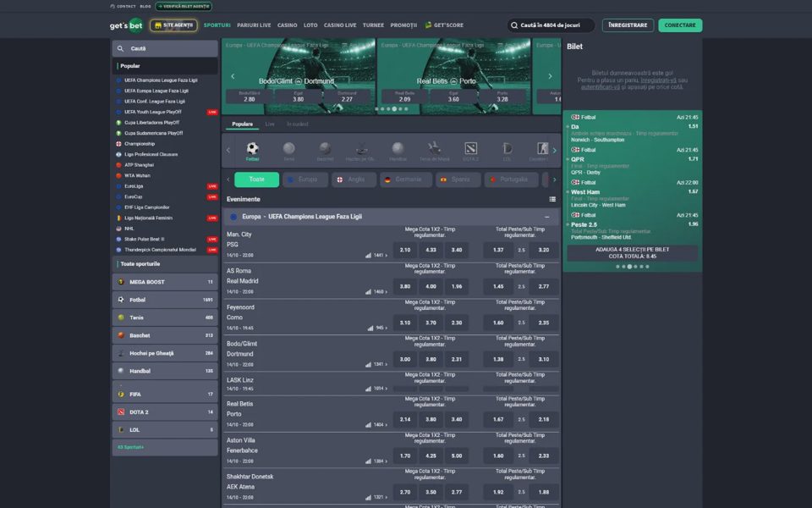Select the Hochei pe Gheață carousel icon
Viewport: 812px width, 508px height.
tap(361, 151)
